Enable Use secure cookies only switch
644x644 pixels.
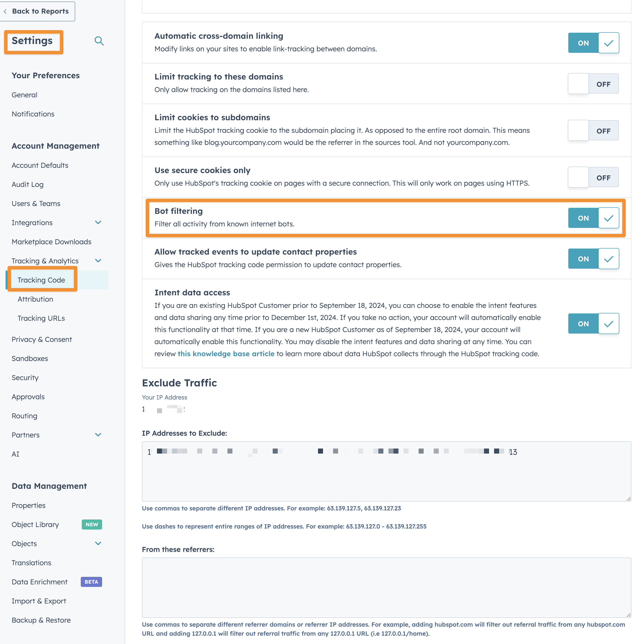[x=593, y=177]
